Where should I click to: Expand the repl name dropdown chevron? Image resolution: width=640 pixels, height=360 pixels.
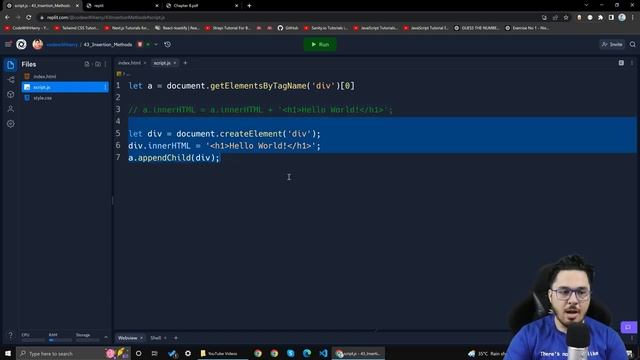[x=156, y=44]
